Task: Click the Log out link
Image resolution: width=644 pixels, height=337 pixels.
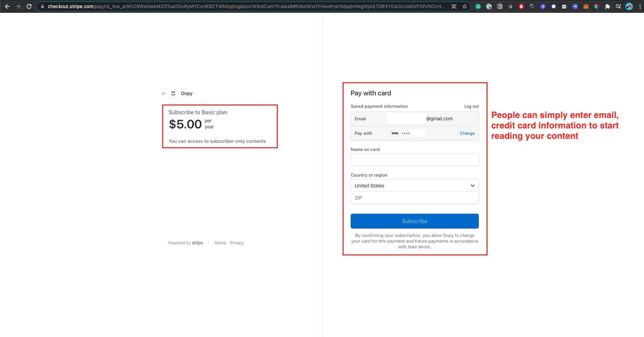Action: [471, 106]
